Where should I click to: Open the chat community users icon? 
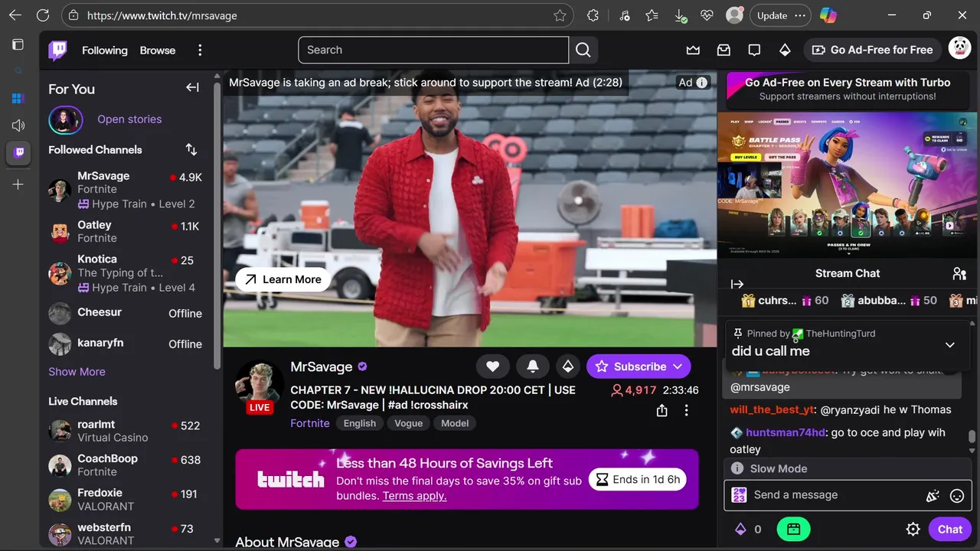pyautogui.click(x=959, y=273)
